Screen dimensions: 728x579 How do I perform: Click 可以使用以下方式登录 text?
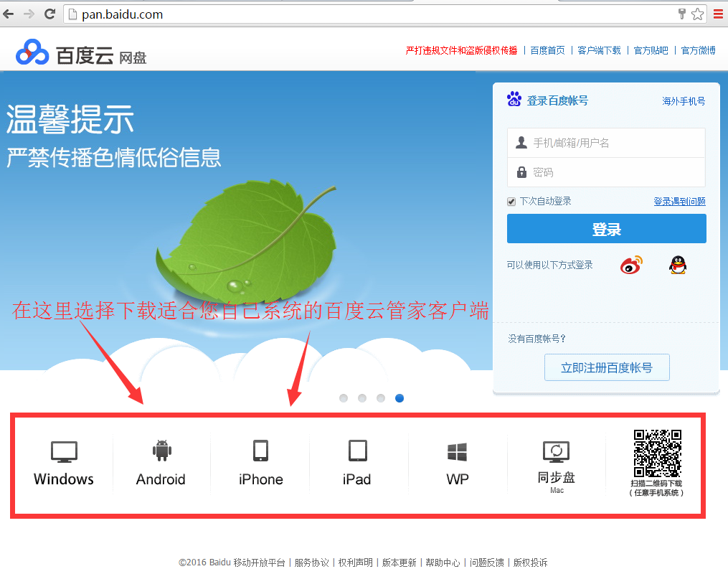click(x=549, y=265)
